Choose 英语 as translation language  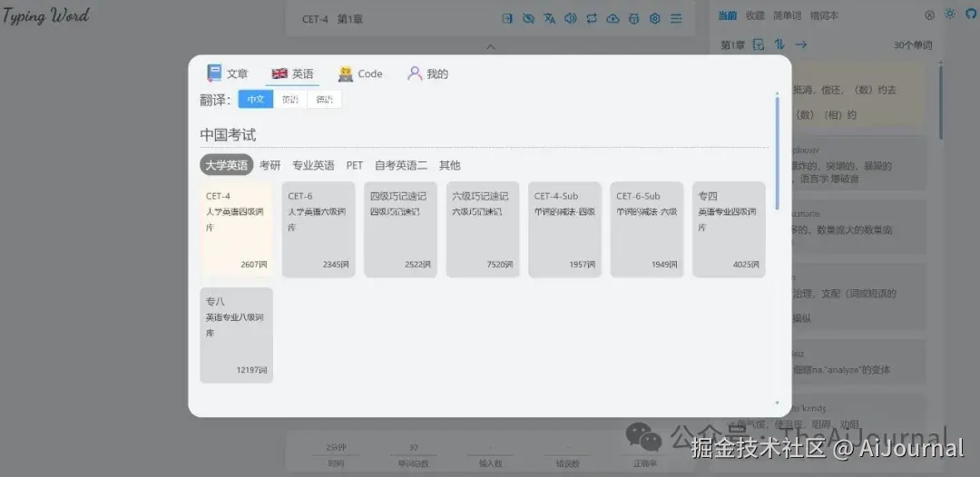click(290, 99)
